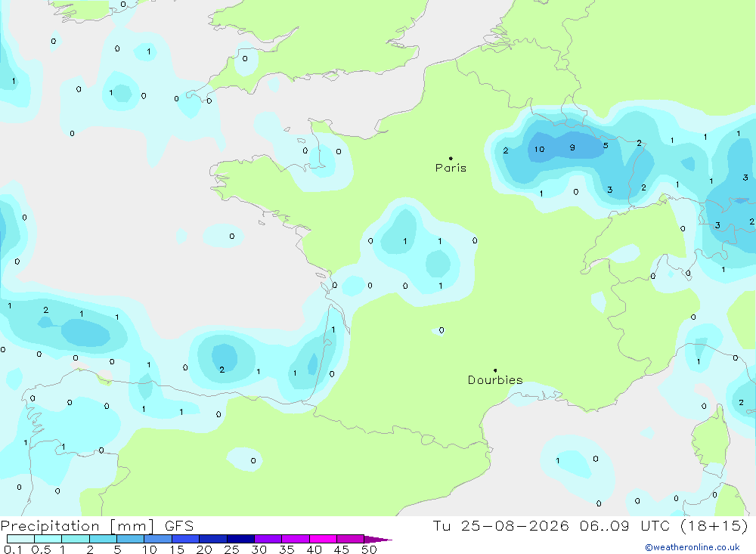Screen dimensions: 756x554
Task: Pick the 30–35 mm legend swatch
Action: (268, 539)
